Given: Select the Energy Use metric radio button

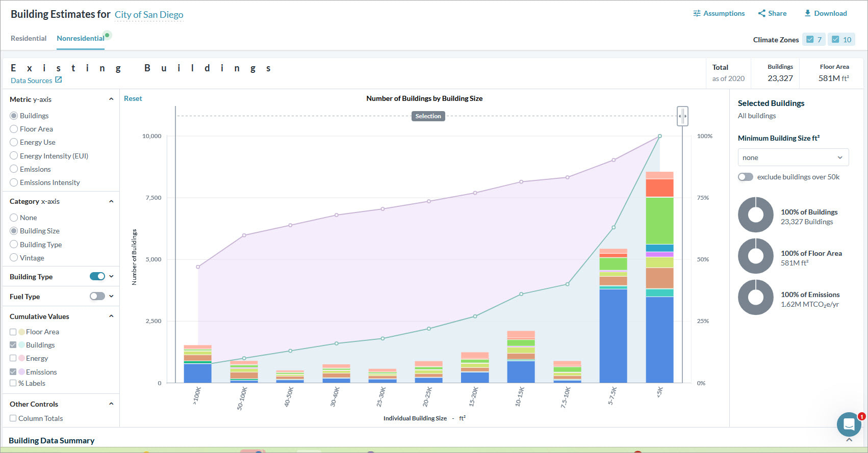Looking at the screenshot, I should [x=14, y=142].
